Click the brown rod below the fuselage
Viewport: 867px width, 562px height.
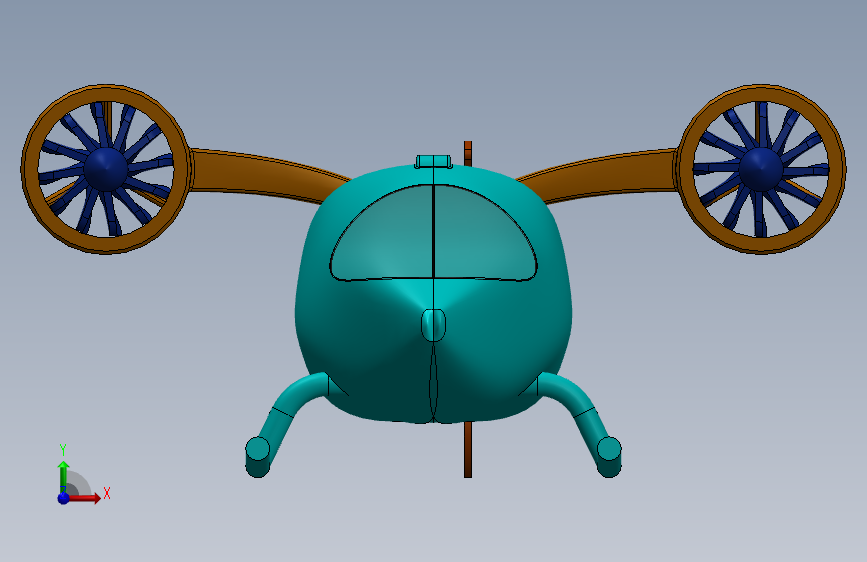[x=468, y=449]
